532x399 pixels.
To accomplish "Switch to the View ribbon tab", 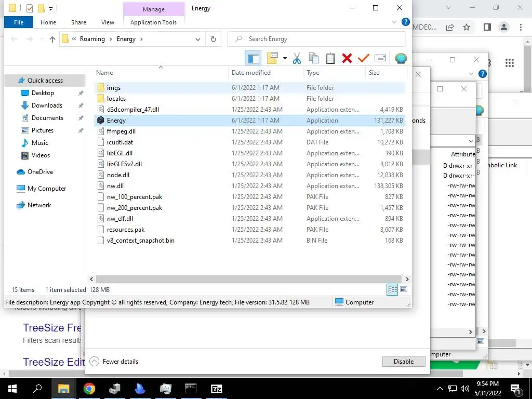I will [108, 22].
